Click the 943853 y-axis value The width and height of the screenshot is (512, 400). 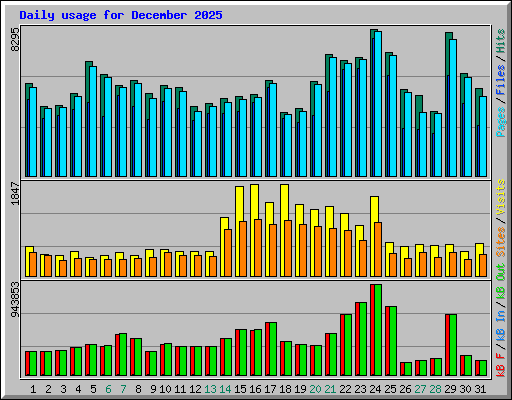[15, 299]
